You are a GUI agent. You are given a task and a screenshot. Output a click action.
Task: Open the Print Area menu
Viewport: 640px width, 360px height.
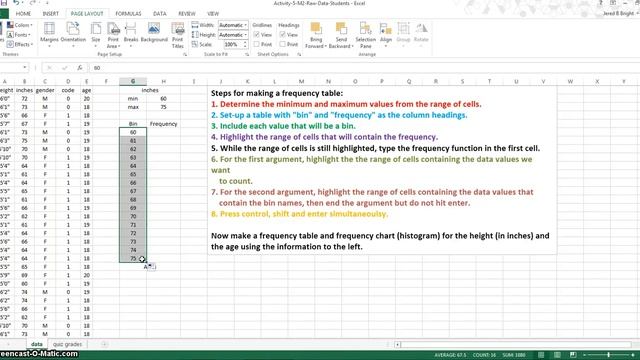113,35
